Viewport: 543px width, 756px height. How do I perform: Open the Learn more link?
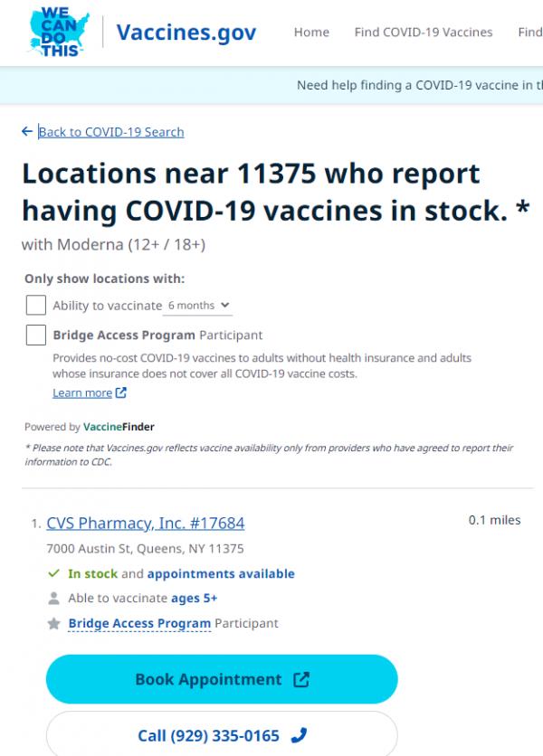[x=81, y=393]
